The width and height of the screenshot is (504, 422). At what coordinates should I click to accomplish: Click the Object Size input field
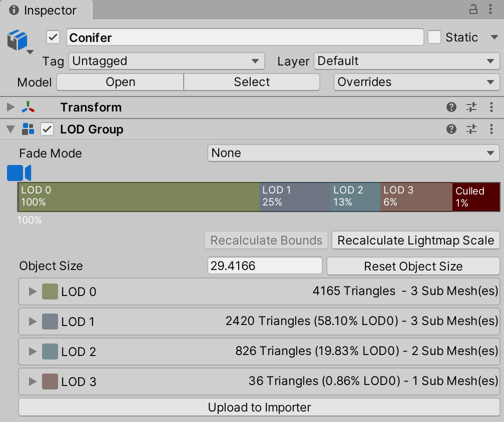pos(265,265)
